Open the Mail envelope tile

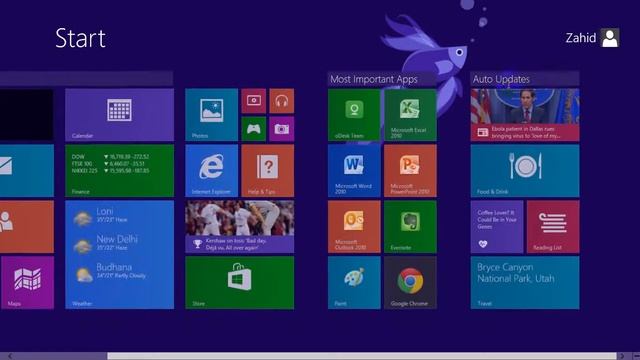[27, 171]
